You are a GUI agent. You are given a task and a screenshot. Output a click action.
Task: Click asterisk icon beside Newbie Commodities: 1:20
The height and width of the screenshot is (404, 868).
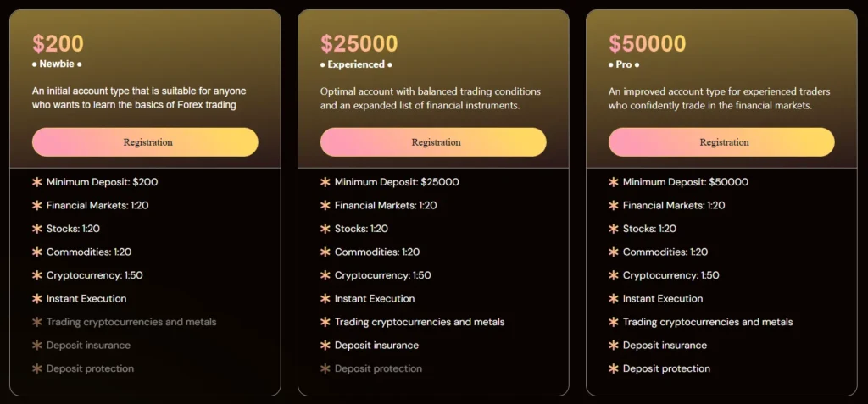click(x=36, y=252)
